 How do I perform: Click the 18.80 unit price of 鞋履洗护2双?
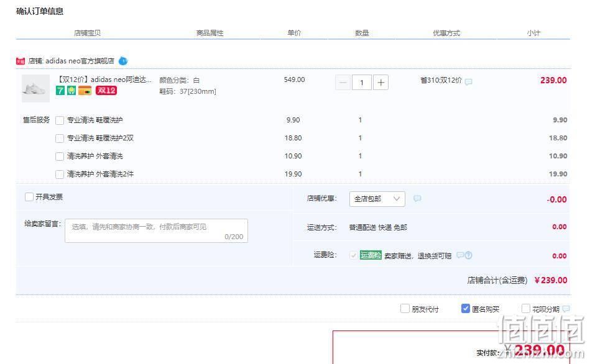point(293,138)
